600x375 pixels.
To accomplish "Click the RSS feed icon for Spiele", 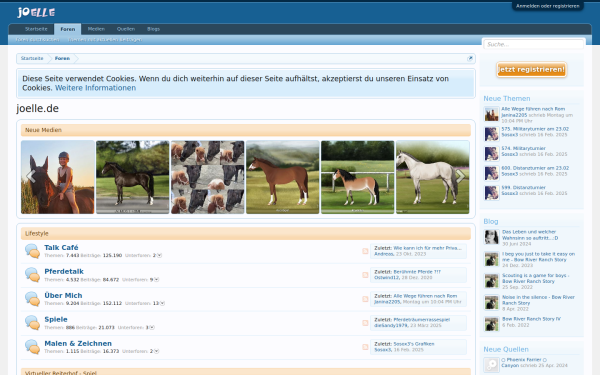I will click(x=365, y=323).
